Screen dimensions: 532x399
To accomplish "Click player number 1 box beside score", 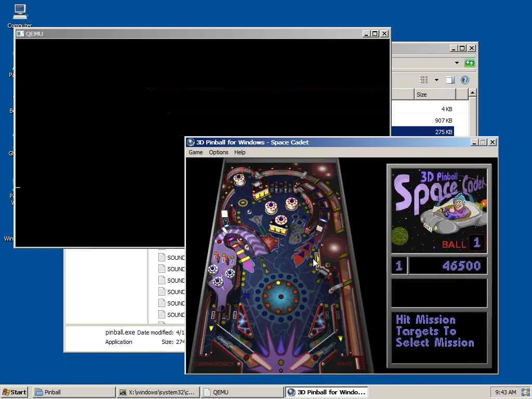I will 399,265.
